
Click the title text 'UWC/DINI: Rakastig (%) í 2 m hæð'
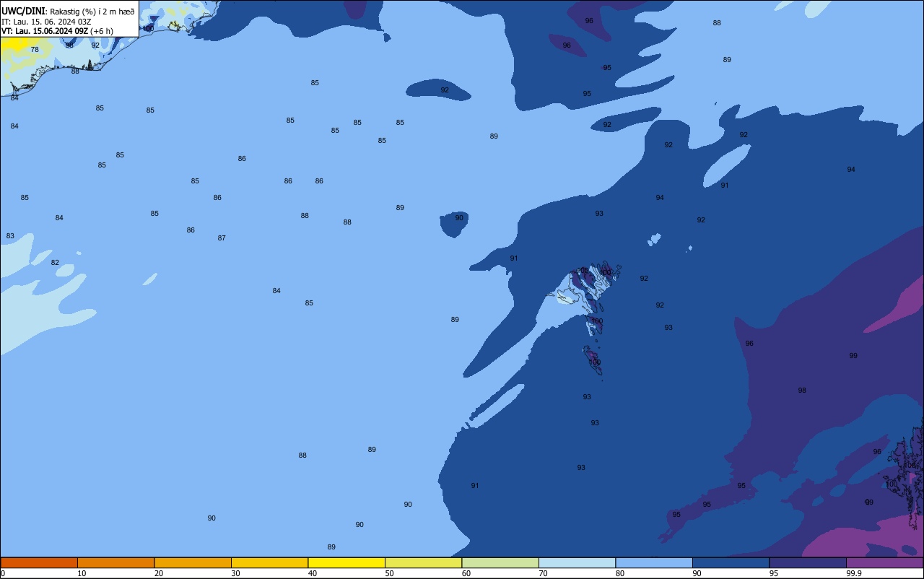[68, 12]
